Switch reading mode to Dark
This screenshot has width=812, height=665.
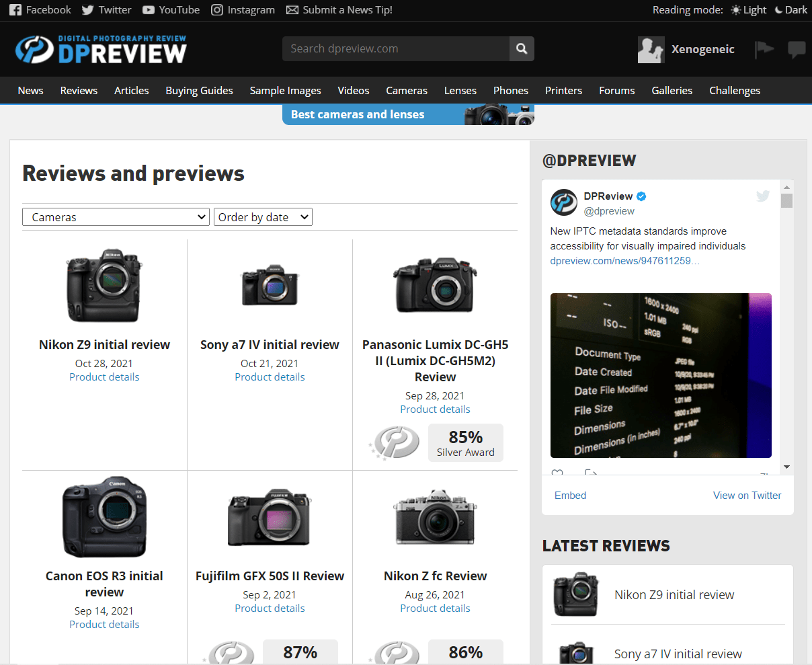point(791,10)
